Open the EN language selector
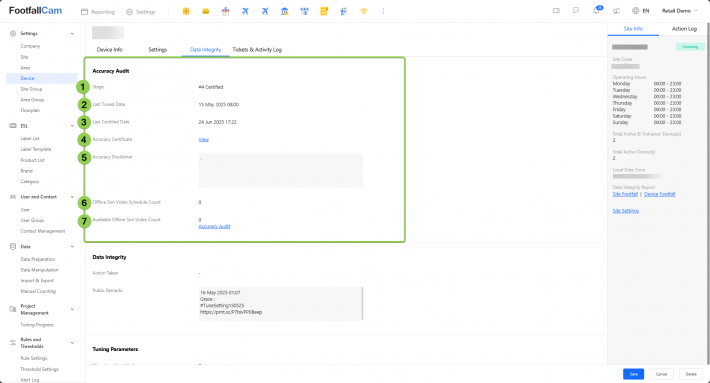This screenshot has width=710, height=383. point(646,11)
